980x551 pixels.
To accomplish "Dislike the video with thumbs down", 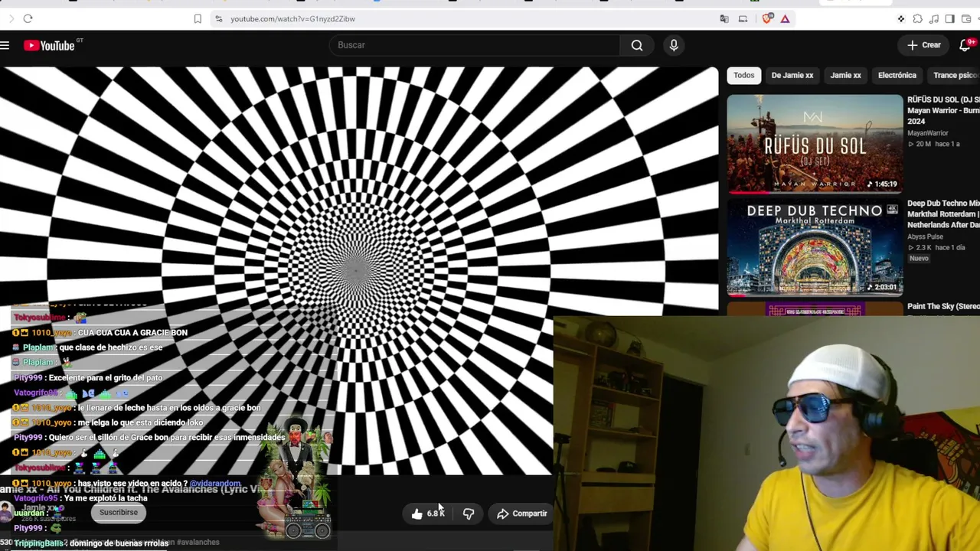I will (469, 514).
